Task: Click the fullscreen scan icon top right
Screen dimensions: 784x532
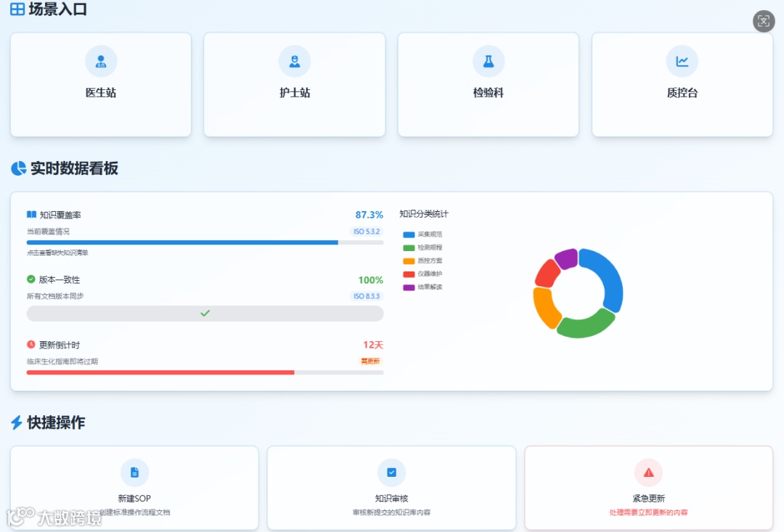Action: click(x=764, y=21)
